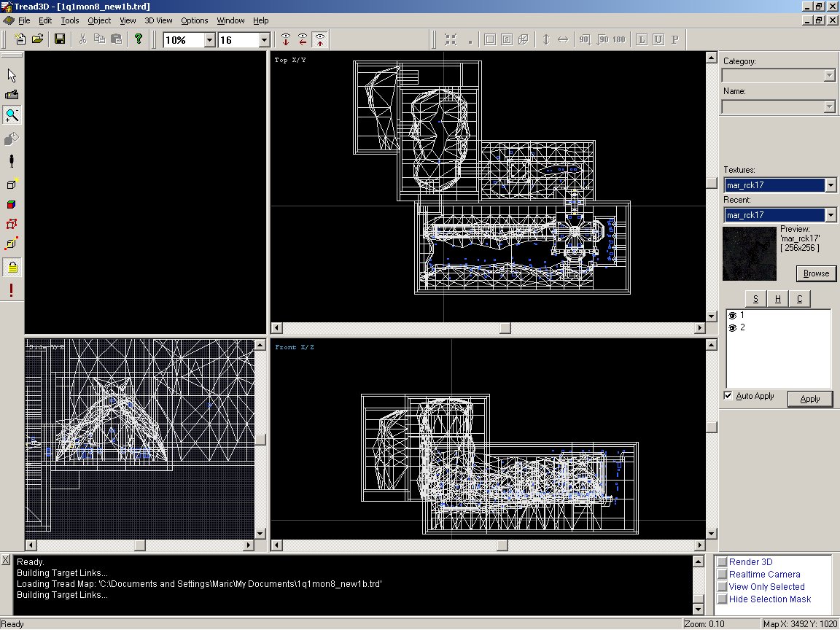Click the red exclamation mark icon
Viewport: 840px width, 630px height.
tap(12, 291)
